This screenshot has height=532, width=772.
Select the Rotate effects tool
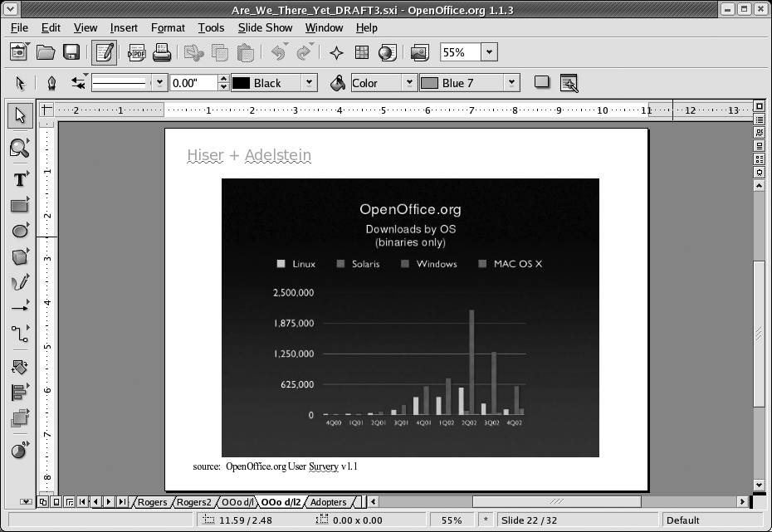coord(20,367)
